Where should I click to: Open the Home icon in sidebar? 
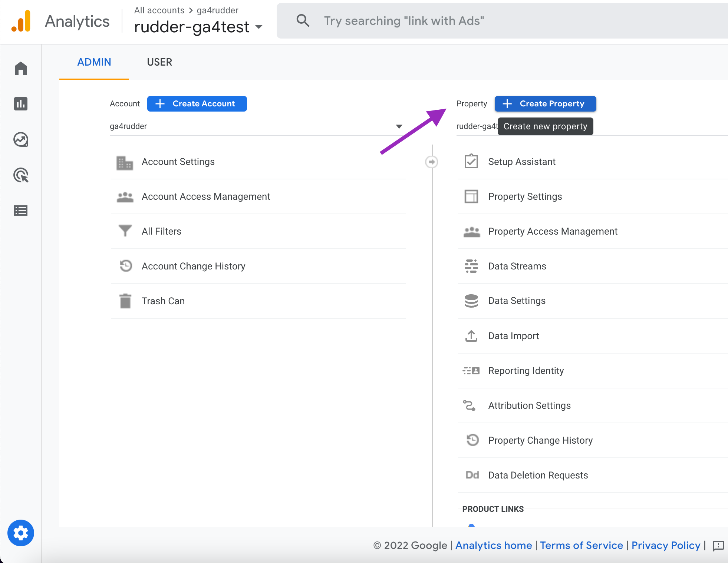(x=21, y=68)
